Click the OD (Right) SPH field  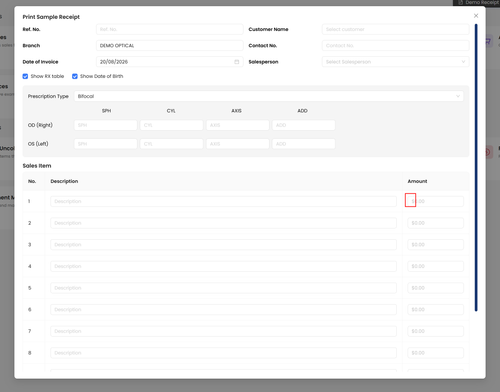(x=106, y=125)
